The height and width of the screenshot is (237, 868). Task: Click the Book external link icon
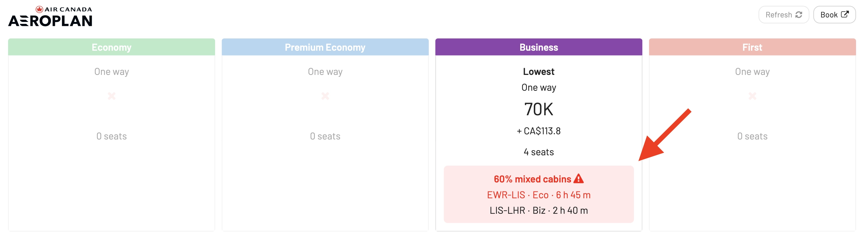(845, 14)
